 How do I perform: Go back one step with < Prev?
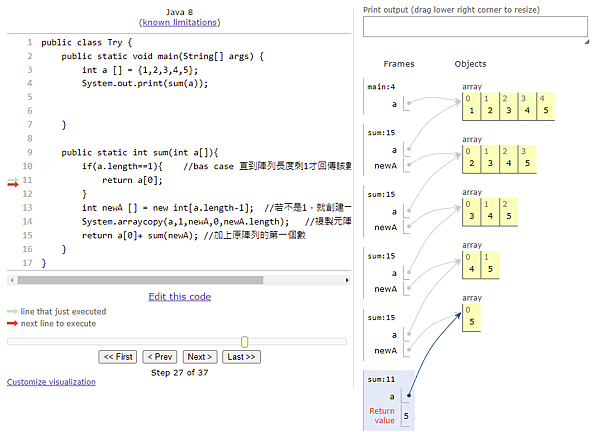tap(160, 357)
